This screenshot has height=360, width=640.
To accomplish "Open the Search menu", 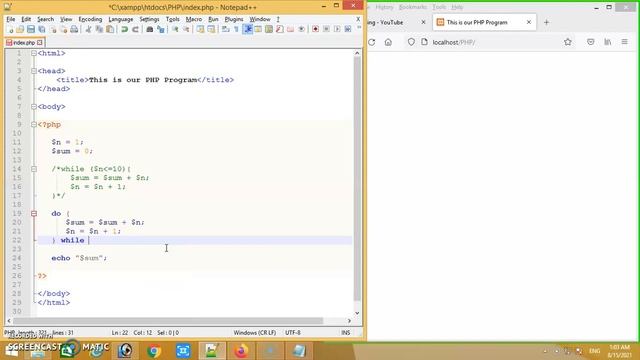I will 45,19.
